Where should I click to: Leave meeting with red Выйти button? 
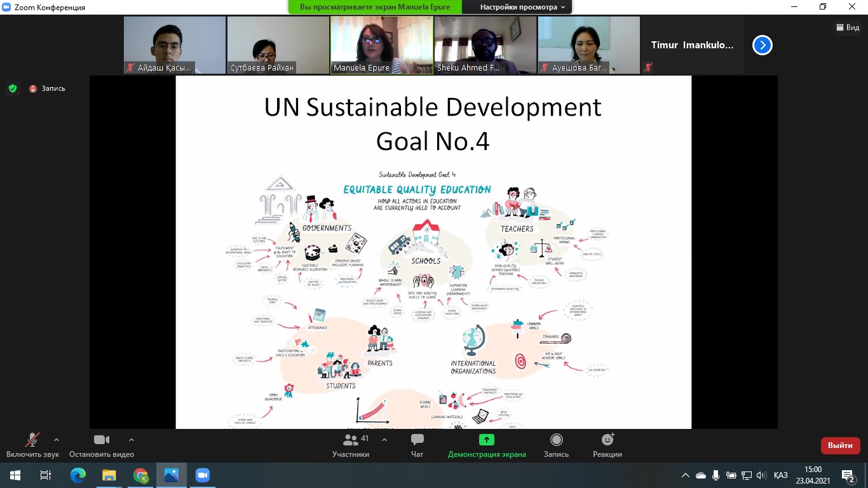[840, 445]
